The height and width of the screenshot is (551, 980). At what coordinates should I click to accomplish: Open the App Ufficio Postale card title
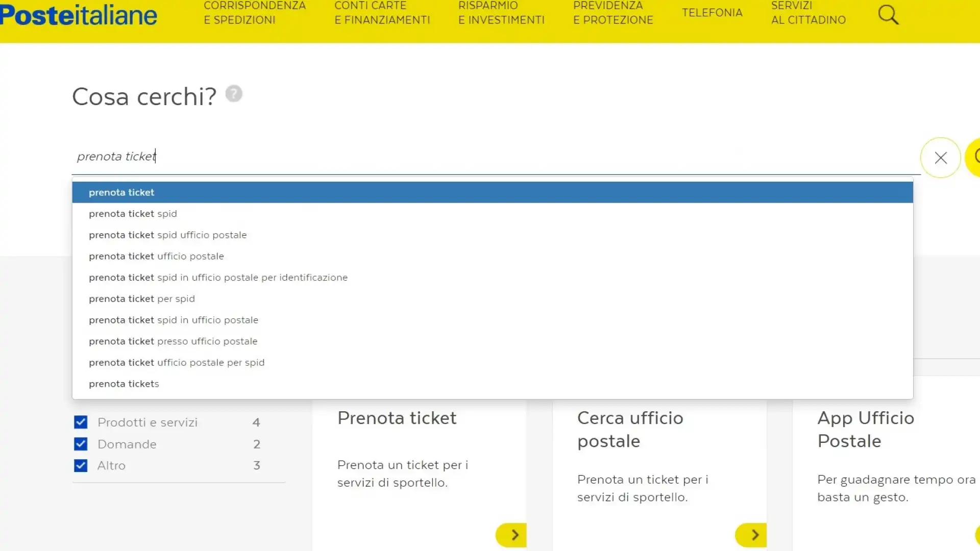(866, 430)
